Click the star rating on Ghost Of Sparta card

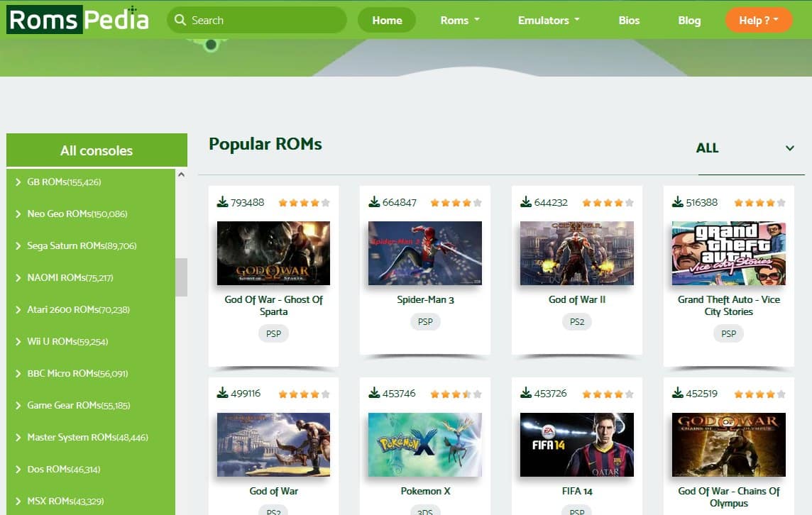coord(304,203)
